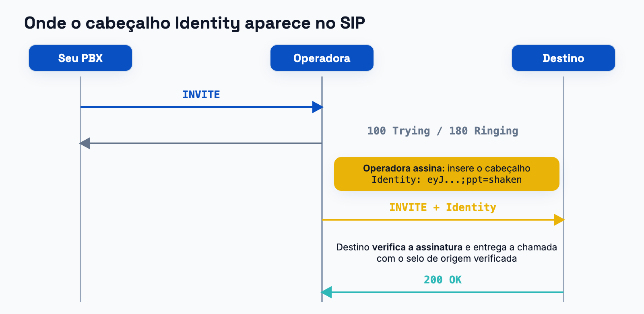Click the gray arrowhead pointing to Seu PBX

coord(85,143)
